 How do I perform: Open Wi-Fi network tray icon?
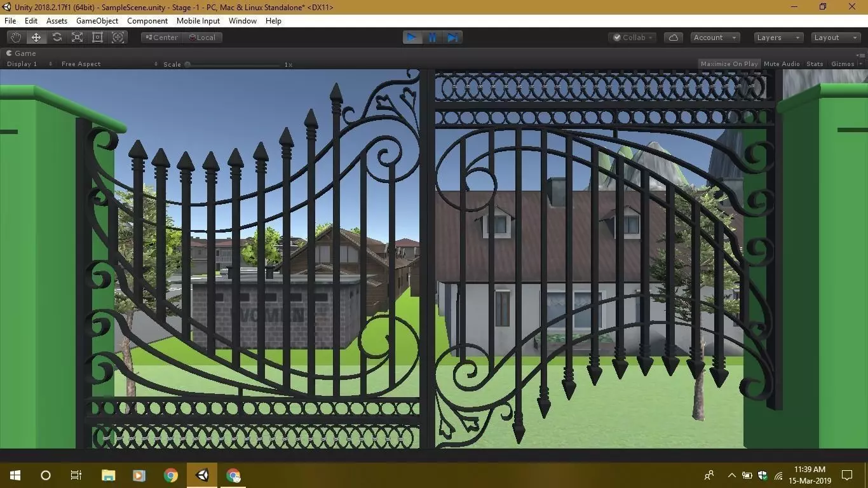[x=778, y=475]
